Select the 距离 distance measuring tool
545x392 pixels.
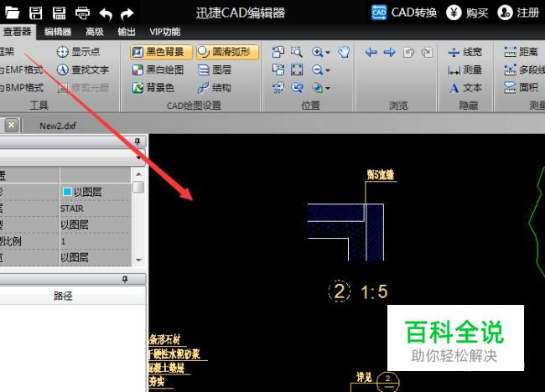coord(521,52)
